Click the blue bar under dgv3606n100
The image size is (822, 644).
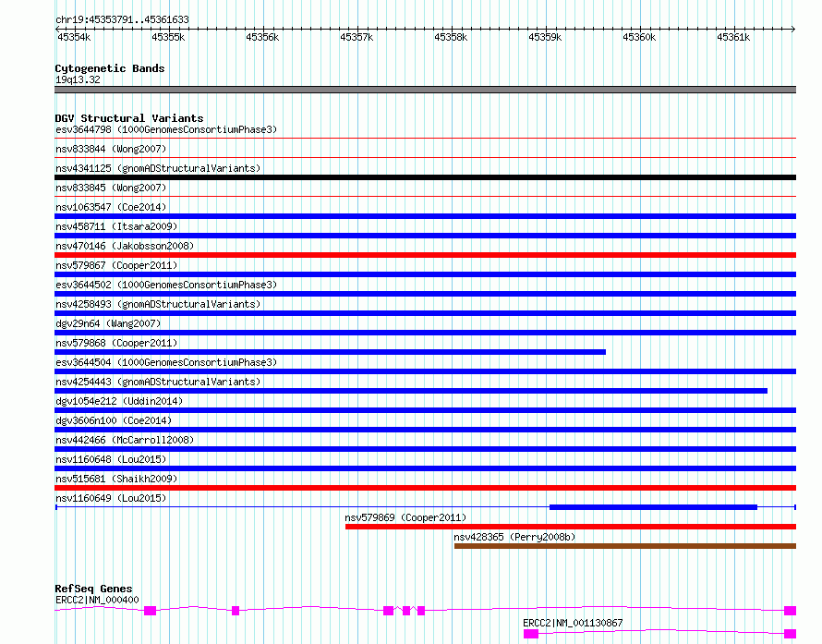pyautogui.click(x=425, y=430)
